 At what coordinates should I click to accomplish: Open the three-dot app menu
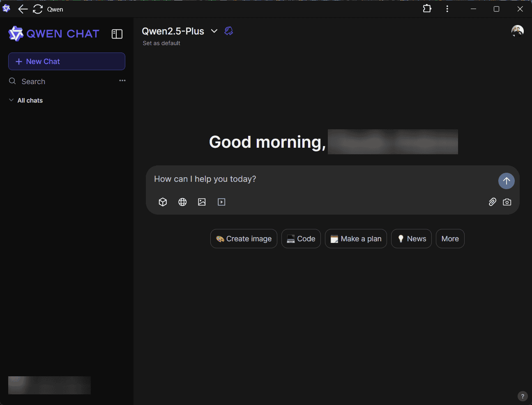(447, 9)
